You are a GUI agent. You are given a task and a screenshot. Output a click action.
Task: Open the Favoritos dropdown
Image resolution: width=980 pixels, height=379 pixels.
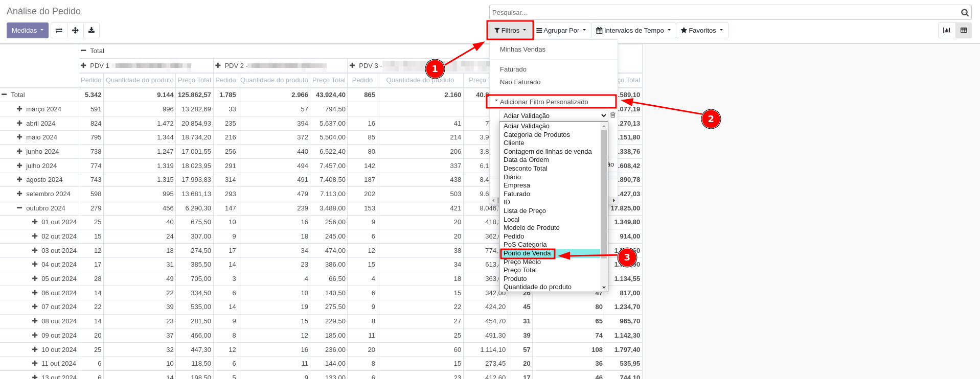coord(702,31)
